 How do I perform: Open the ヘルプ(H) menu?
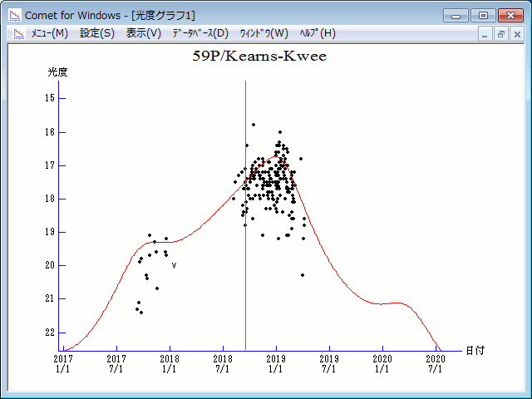pos(318,33)
